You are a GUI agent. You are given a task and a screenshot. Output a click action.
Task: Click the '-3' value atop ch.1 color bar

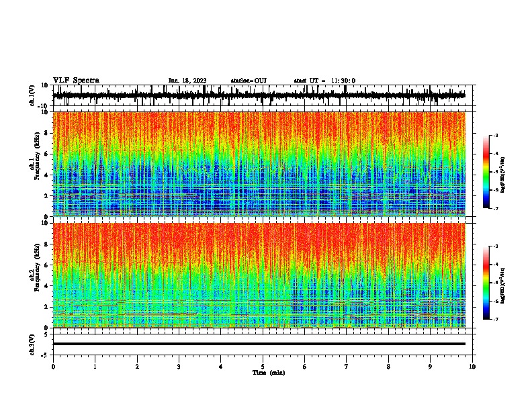(x=496, y=135)
